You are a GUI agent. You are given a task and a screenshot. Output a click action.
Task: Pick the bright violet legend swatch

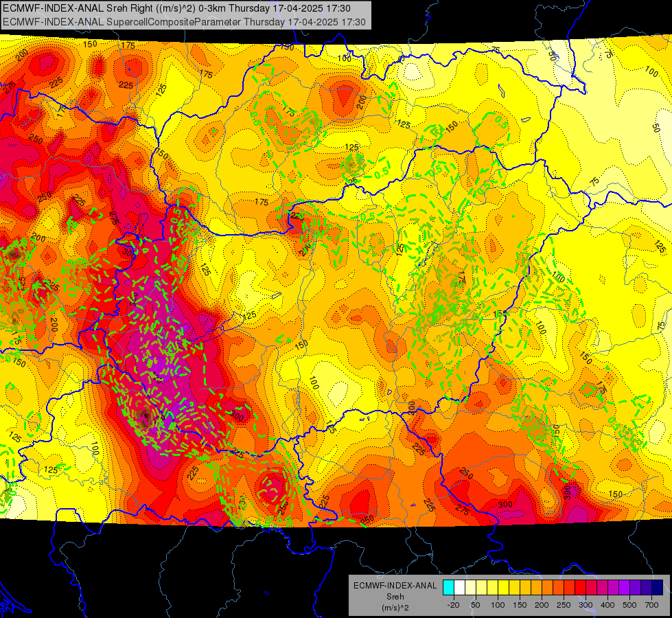[625, 587]
